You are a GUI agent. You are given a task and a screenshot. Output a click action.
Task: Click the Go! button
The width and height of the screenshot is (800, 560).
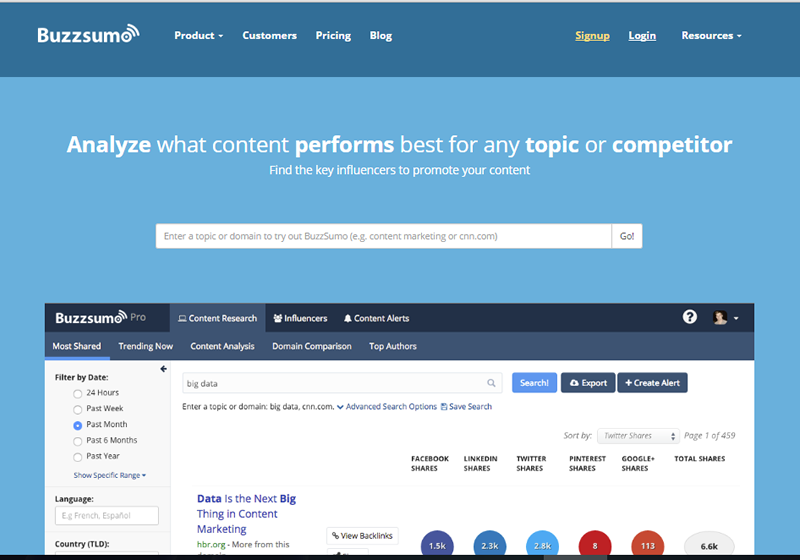pyautogui.click(x=627, y=236)
